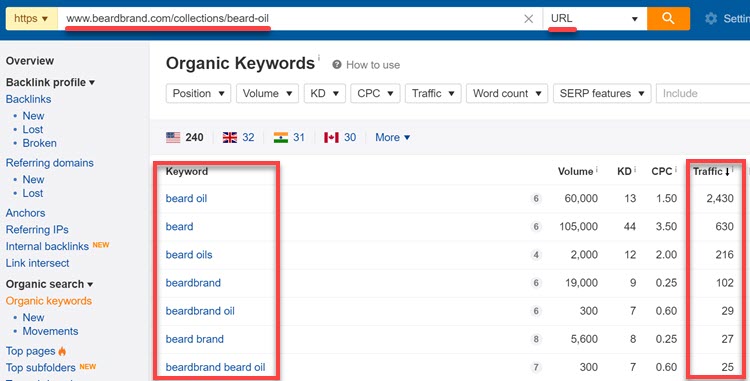
Task: Collapse the Backlink profile section
Action: [50, 82]
